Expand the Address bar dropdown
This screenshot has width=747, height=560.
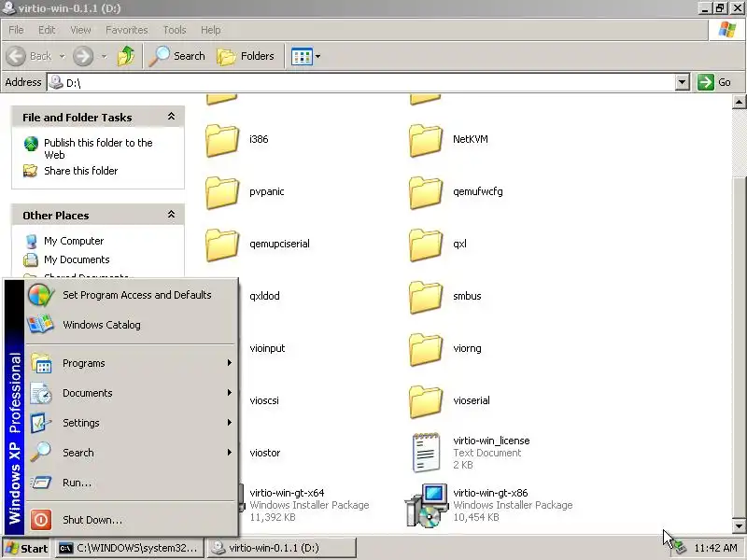click(x=683, y=82)
